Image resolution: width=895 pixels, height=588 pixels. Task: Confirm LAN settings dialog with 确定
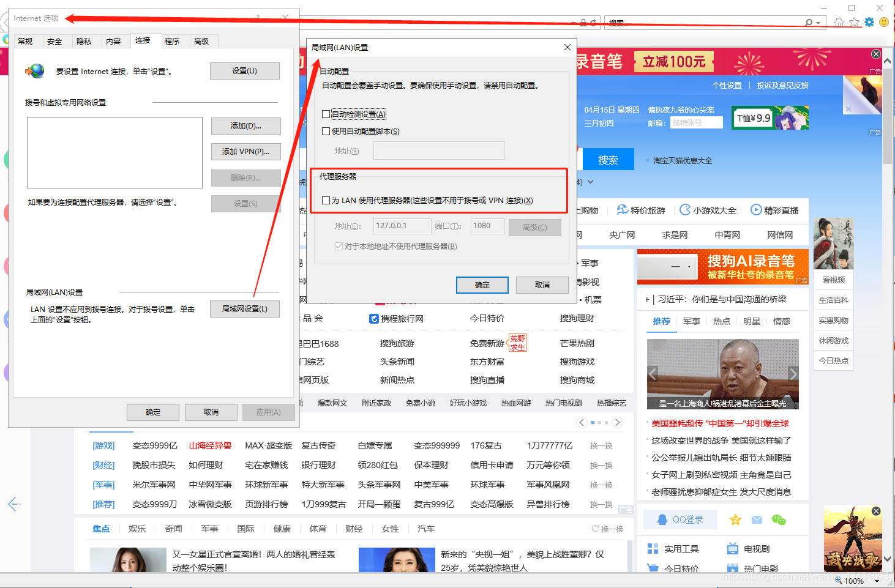pyautogui.click(x=482, y=285)
